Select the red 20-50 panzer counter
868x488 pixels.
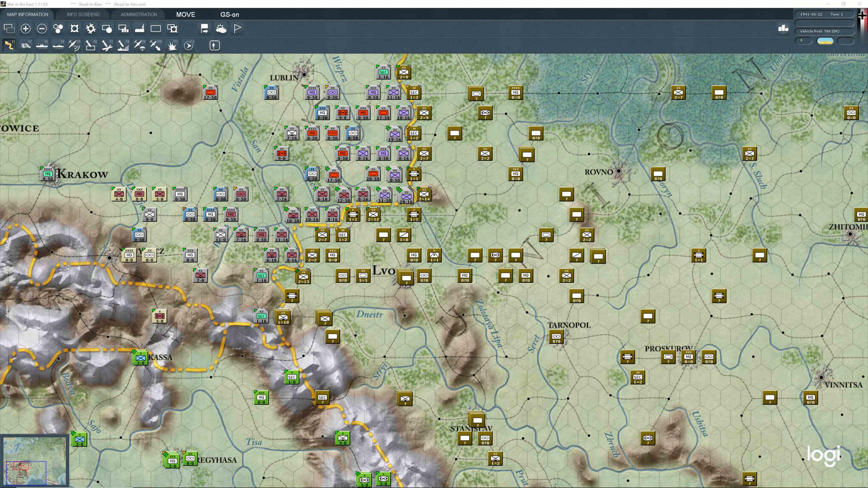373,174
